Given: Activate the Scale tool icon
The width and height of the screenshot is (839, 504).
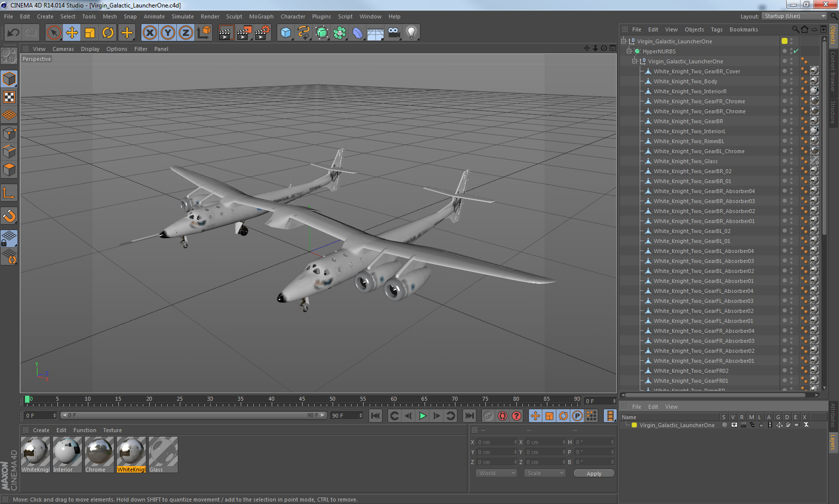Looking at the screenshot, I should pyautogui.click(x=90, y=33).
